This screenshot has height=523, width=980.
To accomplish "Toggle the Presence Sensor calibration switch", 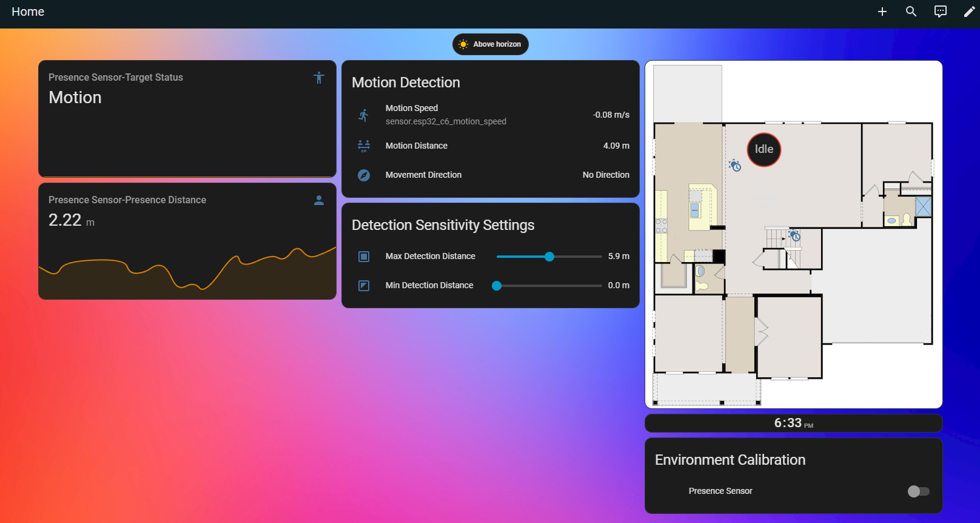I will point(918,491).
